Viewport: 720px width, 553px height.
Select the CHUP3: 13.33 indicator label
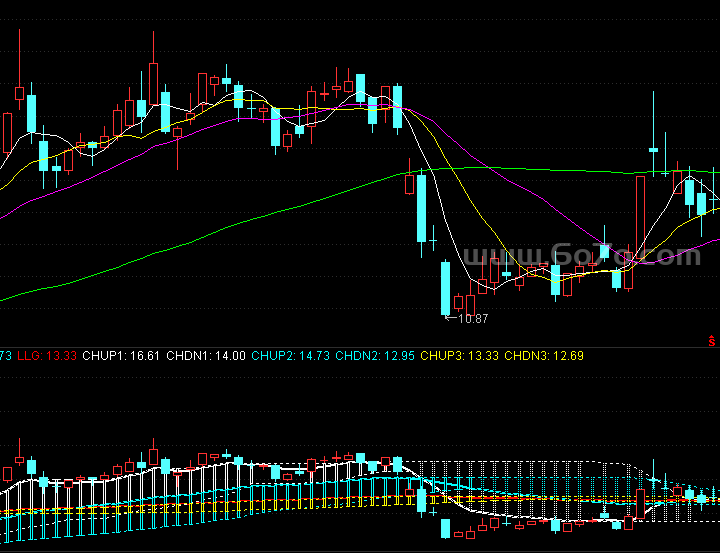459,356
